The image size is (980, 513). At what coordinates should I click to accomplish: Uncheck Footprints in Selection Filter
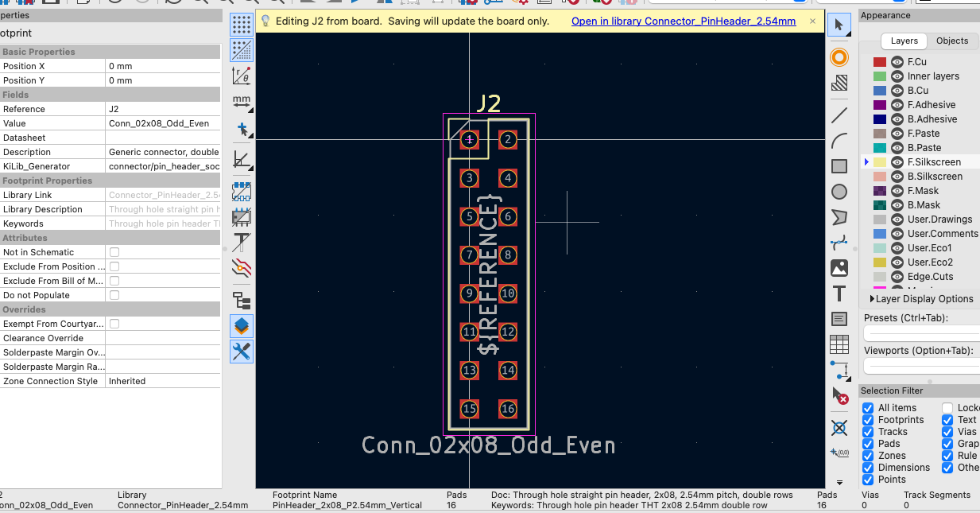(x=868, y=420)
